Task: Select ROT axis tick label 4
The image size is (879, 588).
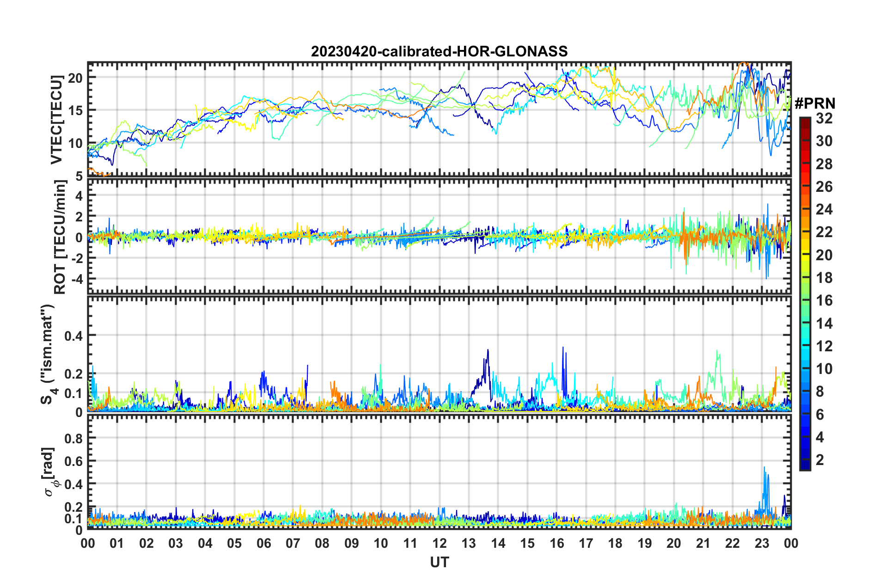Action: (79, 196)
